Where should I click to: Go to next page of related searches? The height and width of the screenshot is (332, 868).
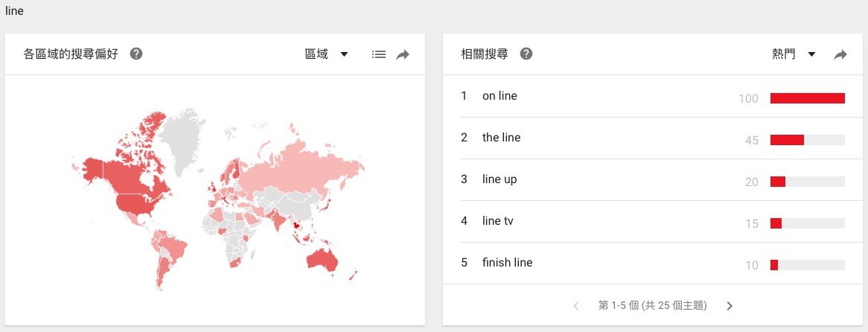[x=730, y=306]
